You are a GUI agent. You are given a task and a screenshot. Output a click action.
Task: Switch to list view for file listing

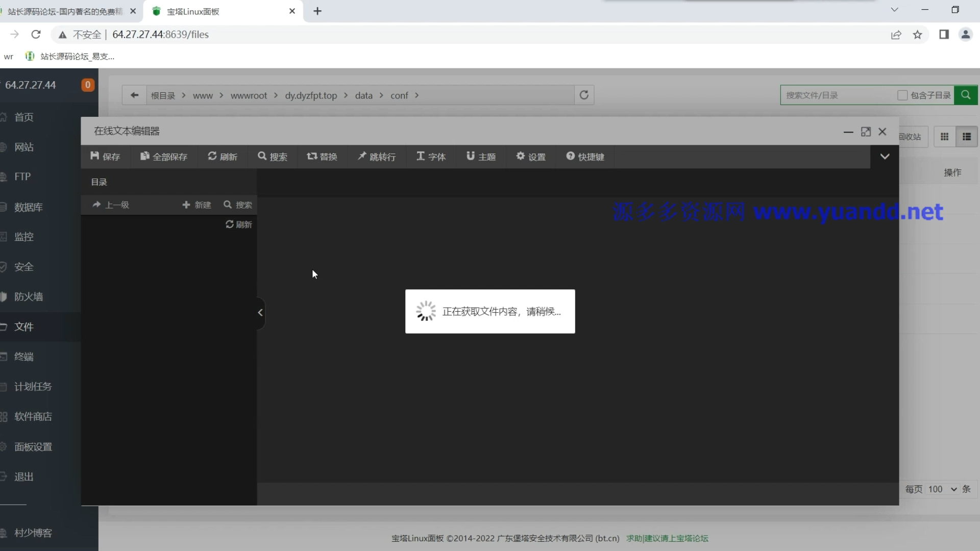click(966, 136)
